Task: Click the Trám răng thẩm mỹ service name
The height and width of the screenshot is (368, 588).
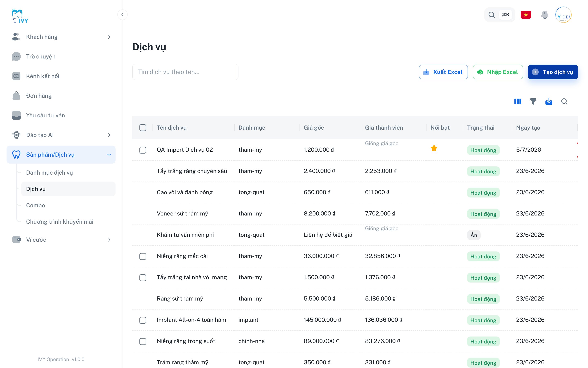Action: click(x=183, y=362)
